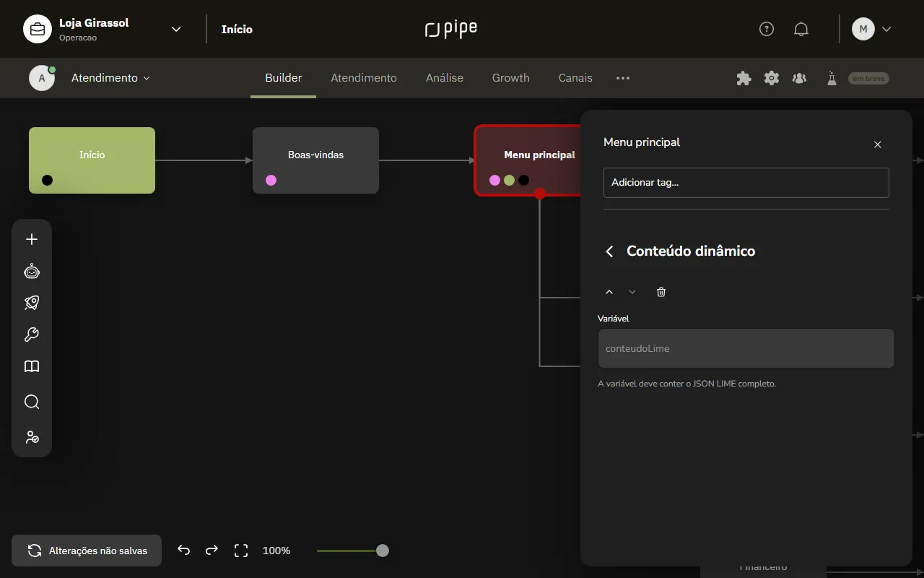Delete dynamic content with trash icon

(661, 292)
